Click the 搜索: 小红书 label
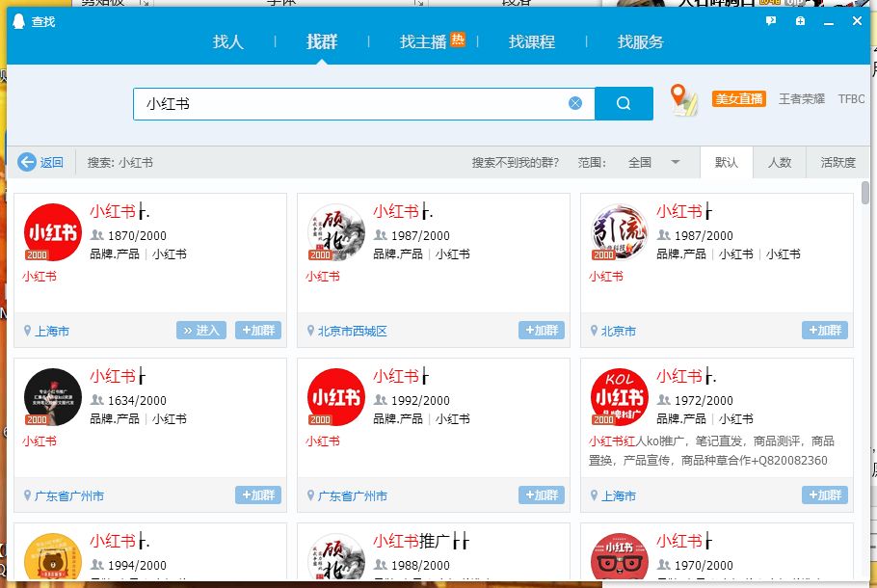 tap(120, 162)
